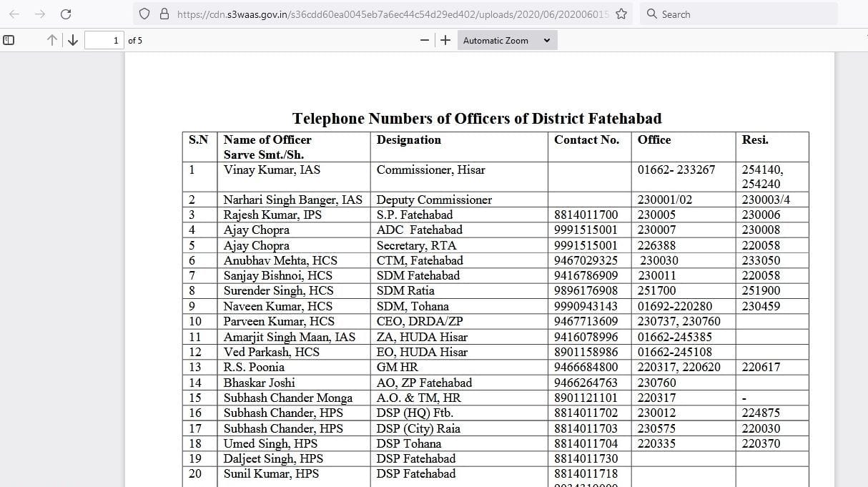The image size is (868, 487).
Task: Reload the page
Action: tap(66, 14)
